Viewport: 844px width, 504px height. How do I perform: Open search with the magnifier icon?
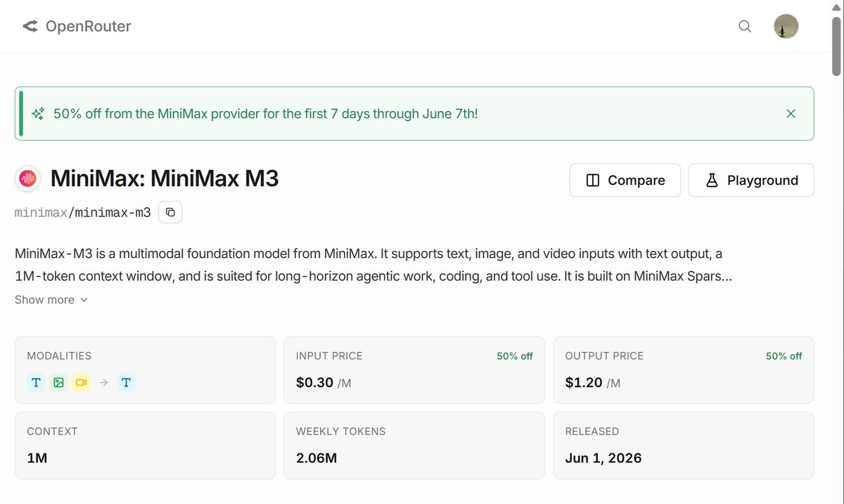(x=745, y=27)
